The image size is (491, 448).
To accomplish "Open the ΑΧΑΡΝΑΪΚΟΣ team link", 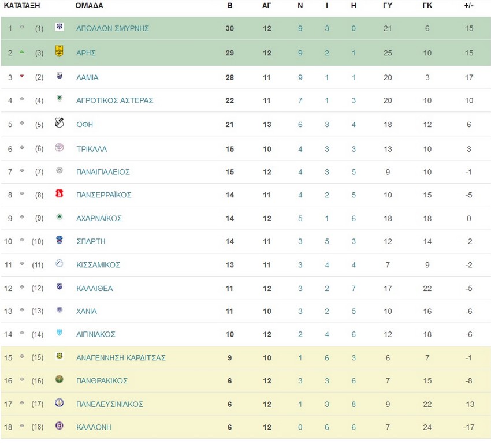I will [99, 219].
